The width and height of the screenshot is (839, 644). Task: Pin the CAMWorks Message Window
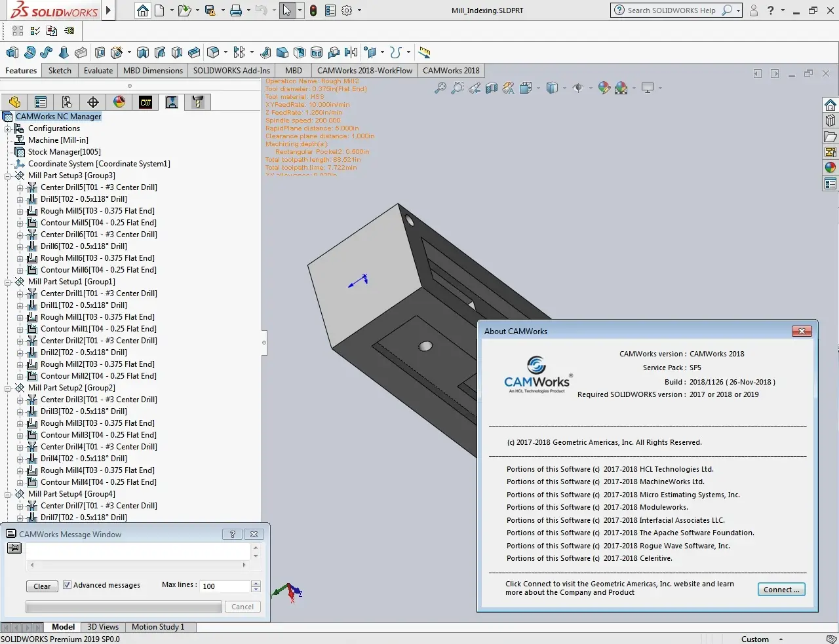pos(14,548)
